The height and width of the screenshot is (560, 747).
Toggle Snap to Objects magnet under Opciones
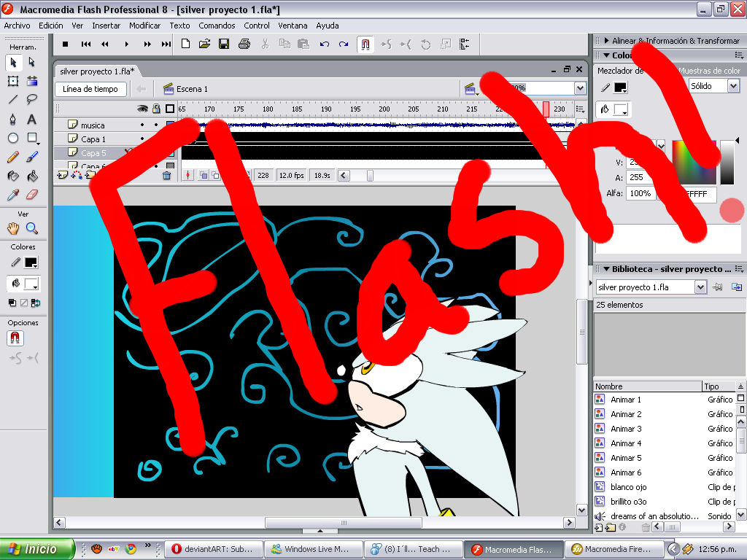15,338
